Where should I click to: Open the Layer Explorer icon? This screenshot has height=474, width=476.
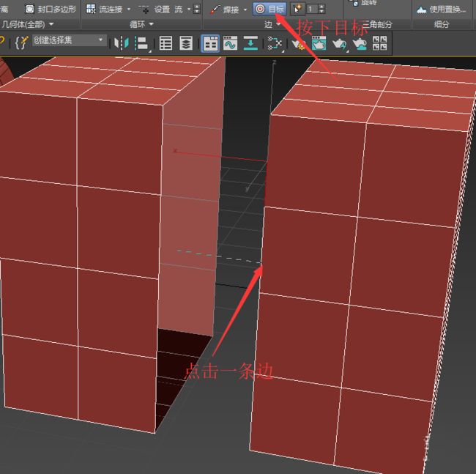click(x=186, y=43)
